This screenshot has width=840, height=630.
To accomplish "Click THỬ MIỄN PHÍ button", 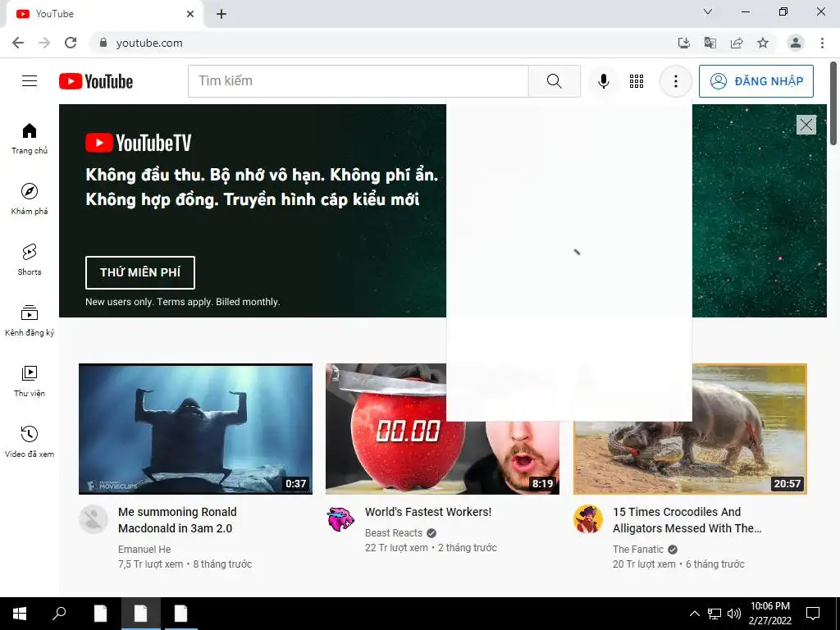I will click(139, 272).
